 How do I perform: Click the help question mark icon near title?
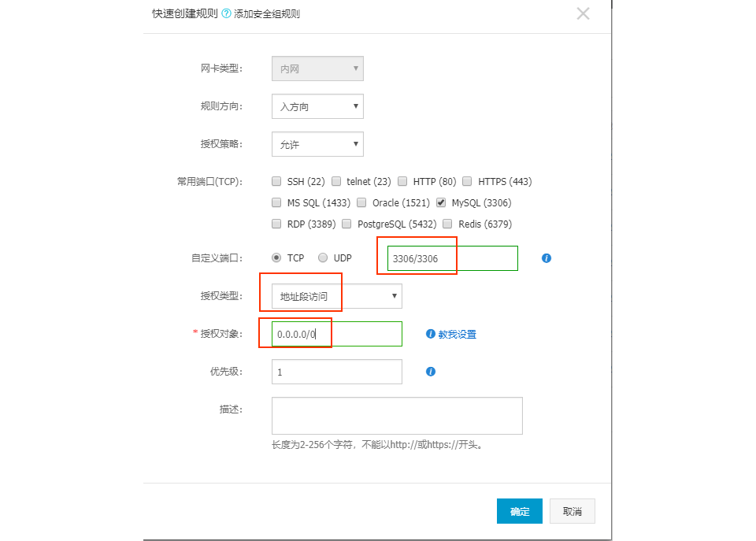tap(226, 13)
